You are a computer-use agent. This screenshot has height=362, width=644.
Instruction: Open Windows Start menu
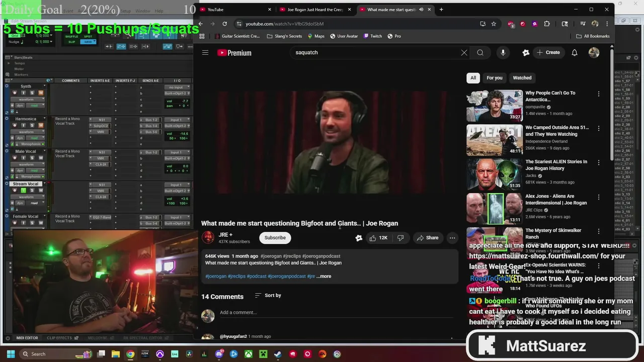pyautogui.click(x=10, y=354)
